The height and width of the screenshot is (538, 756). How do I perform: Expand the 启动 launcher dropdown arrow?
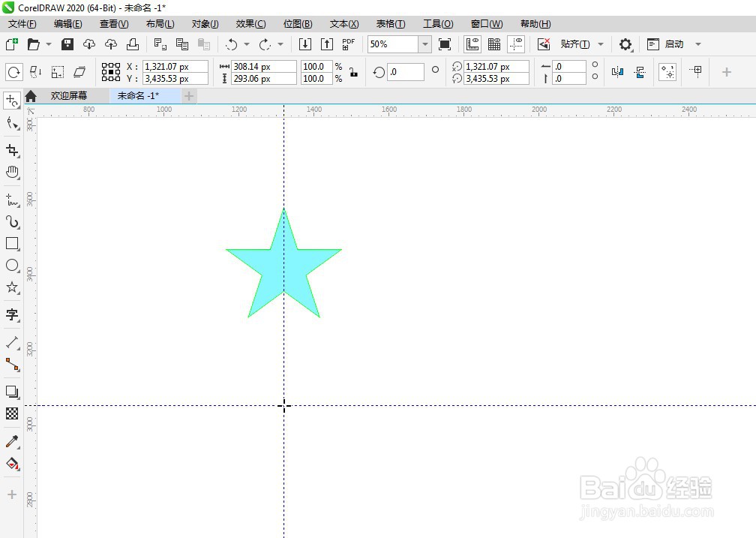(698, 44)
